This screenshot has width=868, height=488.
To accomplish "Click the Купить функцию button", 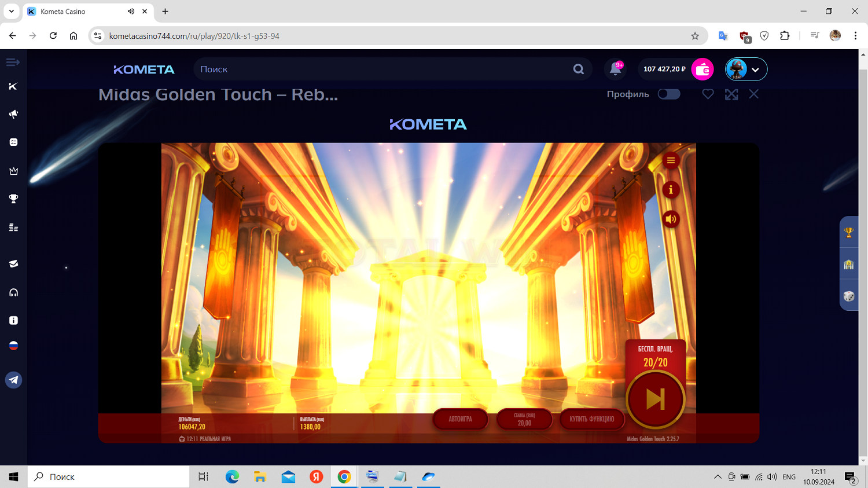I will (592, 419).
